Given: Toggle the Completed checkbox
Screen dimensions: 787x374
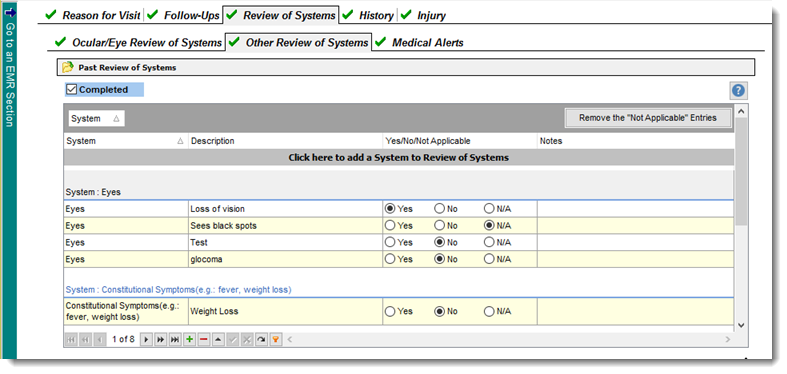Looking at the screenshot, I should [72, 90].
